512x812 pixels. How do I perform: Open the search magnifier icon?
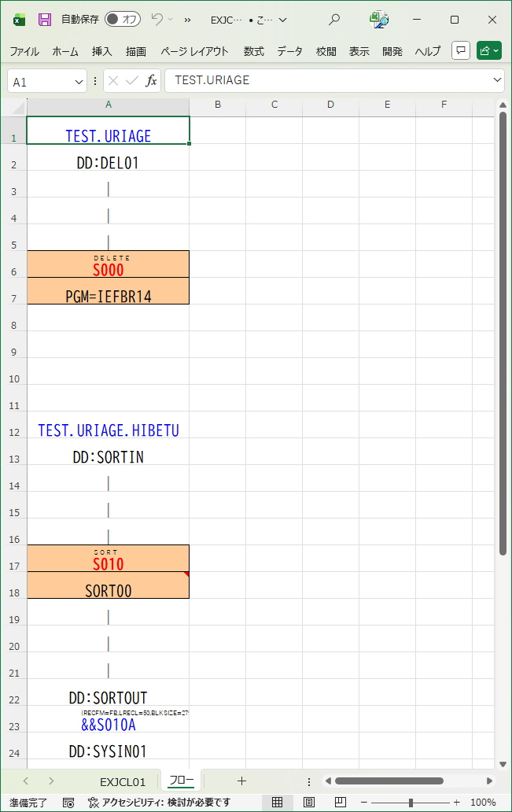tap(334, 20)
